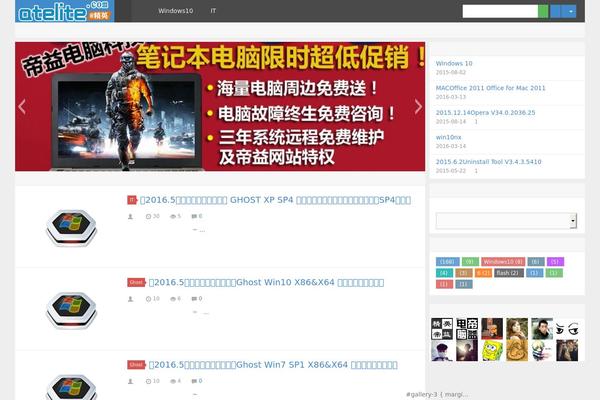Image resolution: width=600 pixels, height=400 pixels.
Task: Click the clock icon under Ghost Win7 post
Action: point(148,381)
